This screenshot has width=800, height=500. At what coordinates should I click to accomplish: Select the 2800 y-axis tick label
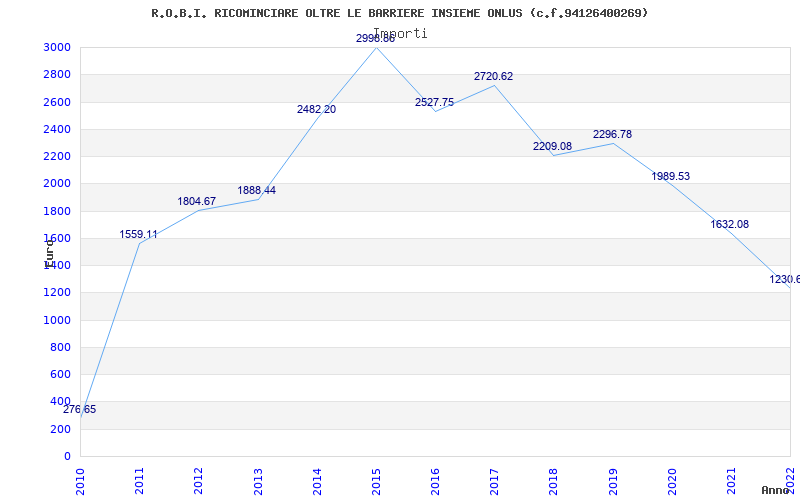click(58, 74)
